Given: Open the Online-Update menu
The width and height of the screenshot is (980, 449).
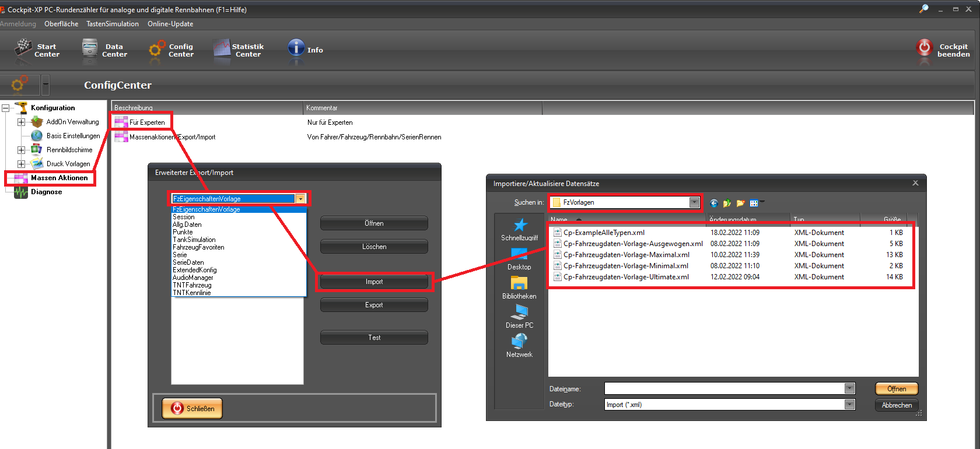Looking at the screenshot, I should pos(170,24).
